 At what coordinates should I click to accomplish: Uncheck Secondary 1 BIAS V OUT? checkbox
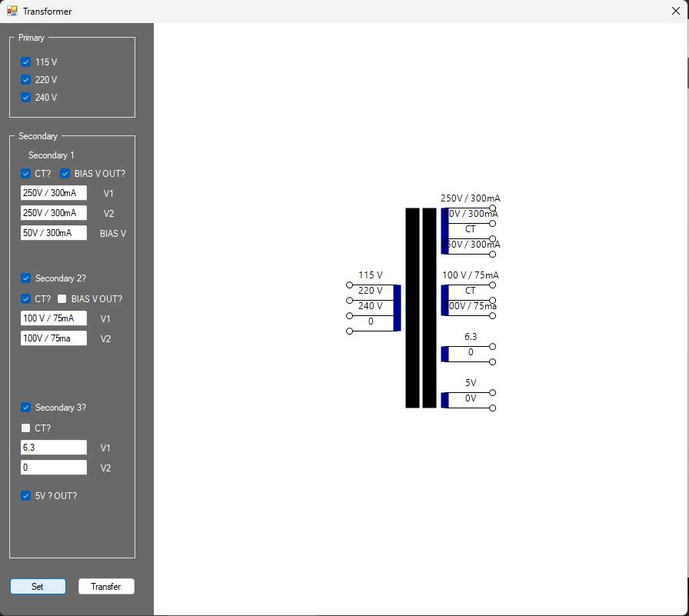[65, 174]
